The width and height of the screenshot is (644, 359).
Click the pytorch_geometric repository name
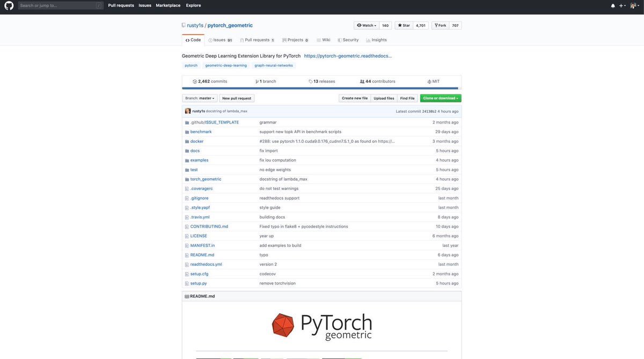tap(230, 25)
